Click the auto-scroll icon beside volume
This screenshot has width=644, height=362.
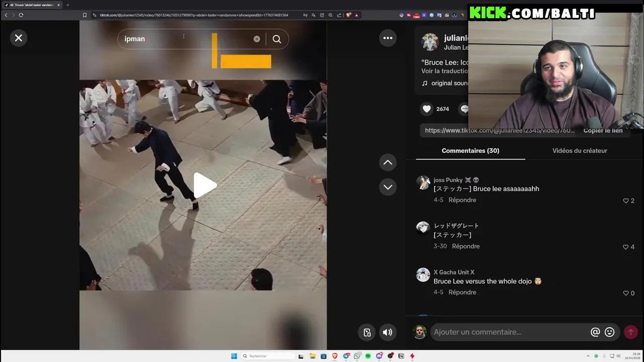click(x=367, y=332)
